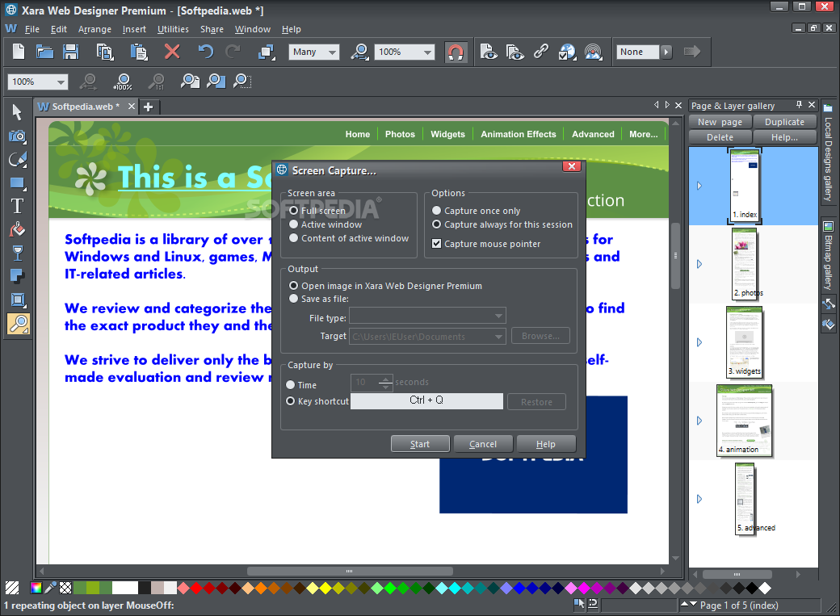
Task: Click Cancel in Screen Capture dialog
Action: click(x=483, y=444)
